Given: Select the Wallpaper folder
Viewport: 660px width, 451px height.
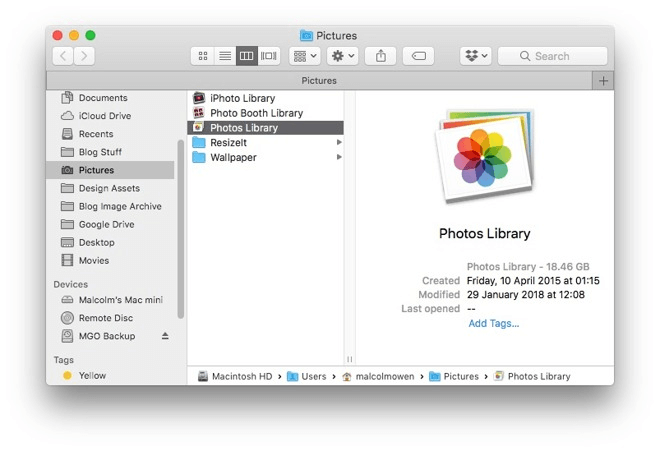Looking at the screenshot, I should click(x=266, y=157).
